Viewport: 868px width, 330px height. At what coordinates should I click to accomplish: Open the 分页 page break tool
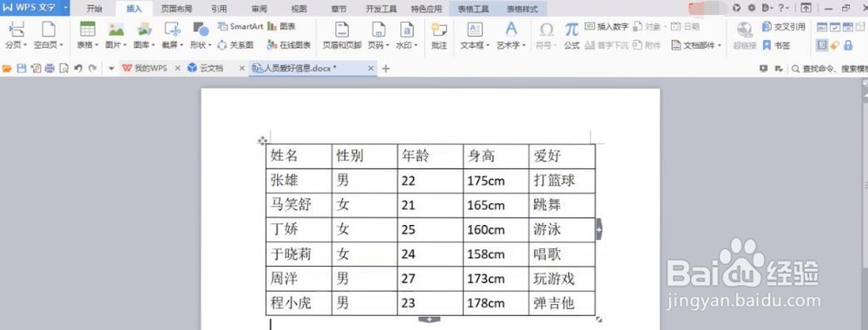pos(16,36)
